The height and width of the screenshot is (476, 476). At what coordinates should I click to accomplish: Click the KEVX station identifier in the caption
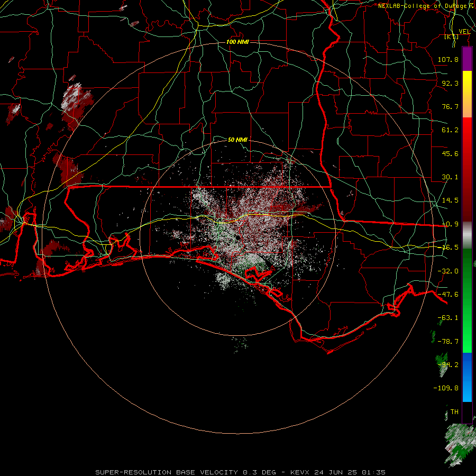(x=300, y=472)
